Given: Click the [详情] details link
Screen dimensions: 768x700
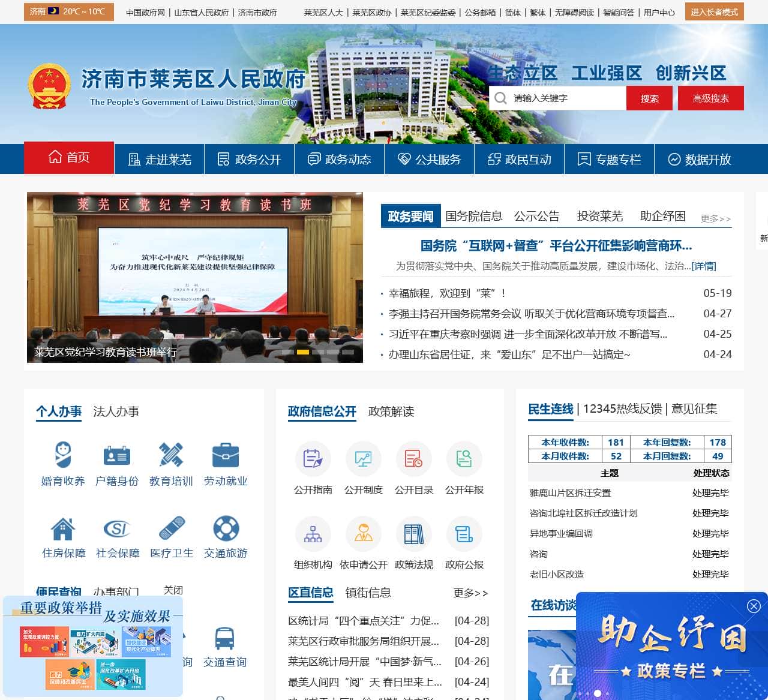Looking at the screenshot, I should pyautogui.click(x=704, y=266).
